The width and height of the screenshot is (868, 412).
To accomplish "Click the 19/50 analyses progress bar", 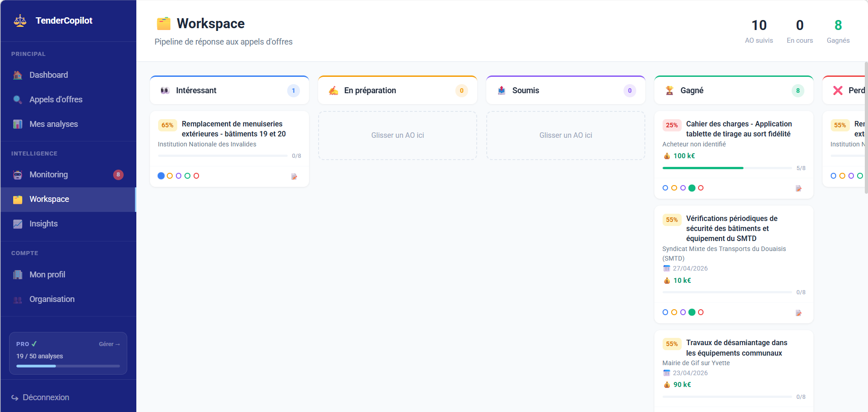I will 67,366.
